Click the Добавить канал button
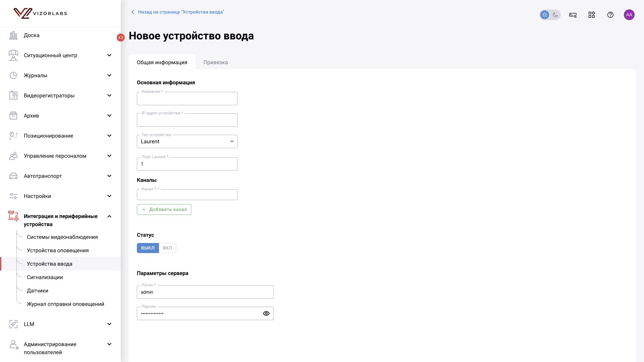This screenshot has width=644, height=362. pos(164,209)
